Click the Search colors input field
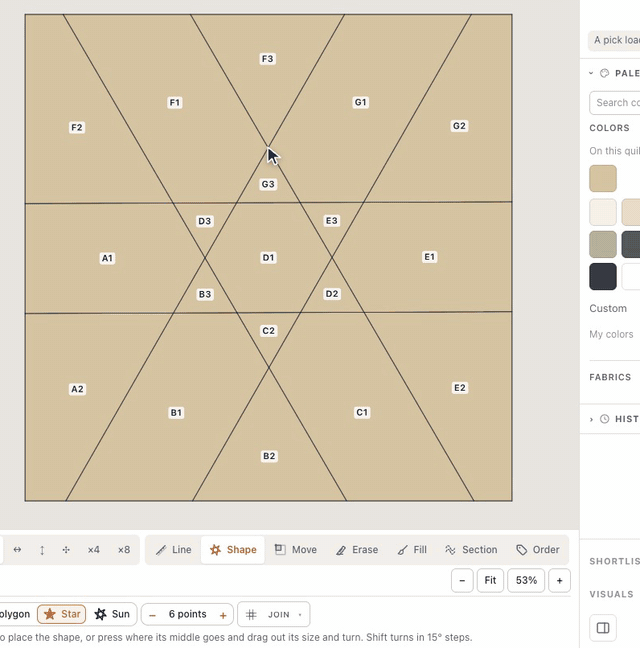The height and width of the screenshot is (648, 640). tap(615, 102)
